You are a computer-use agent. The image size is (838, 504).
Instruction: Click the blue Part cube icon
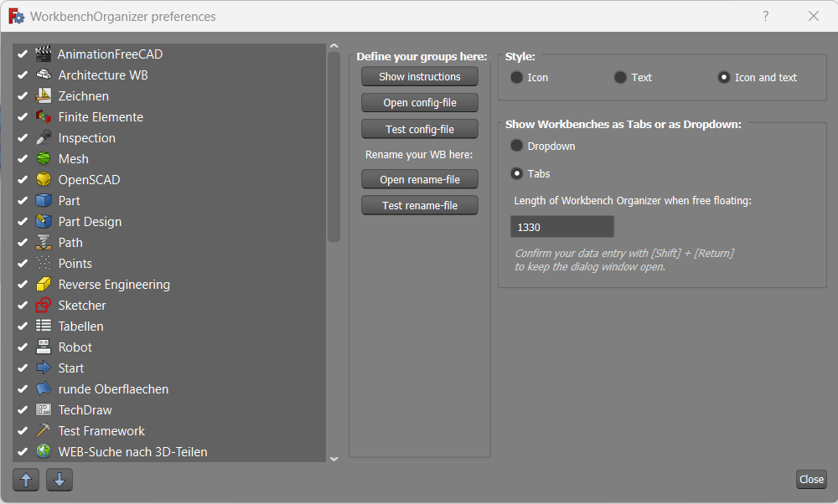coord(44,200)
